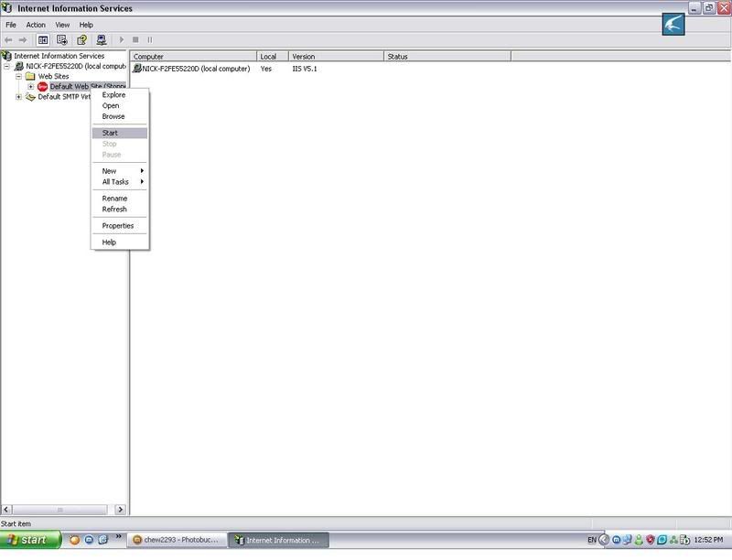The height and width of the screenshot is (560, 732).
Task: Expand the Default Web Site tree node
Action: [x=30, y=87]
